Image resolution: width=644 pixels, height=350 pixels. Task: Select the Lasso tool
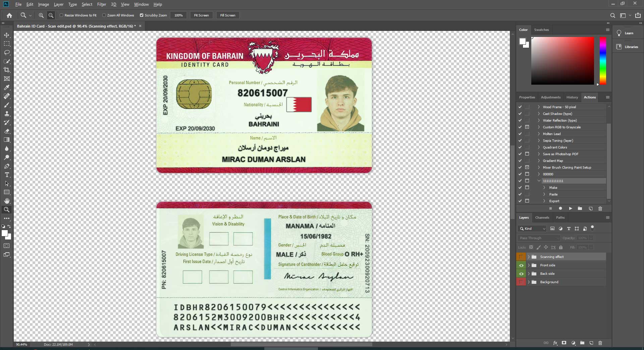click(7, 52)
